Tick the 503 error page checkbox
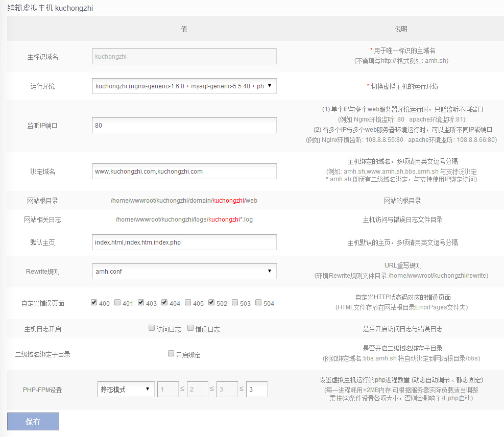Viewport: 504px width, 437px height. coord(235,302)
